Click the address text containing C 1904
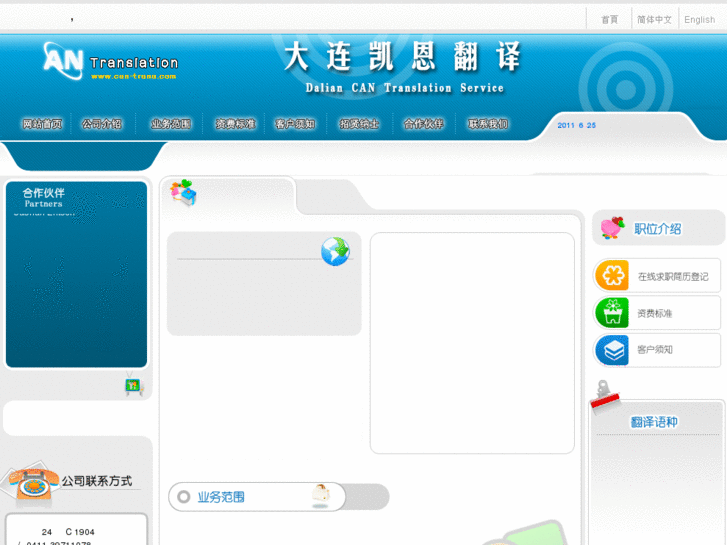 [x=68, y=532]
